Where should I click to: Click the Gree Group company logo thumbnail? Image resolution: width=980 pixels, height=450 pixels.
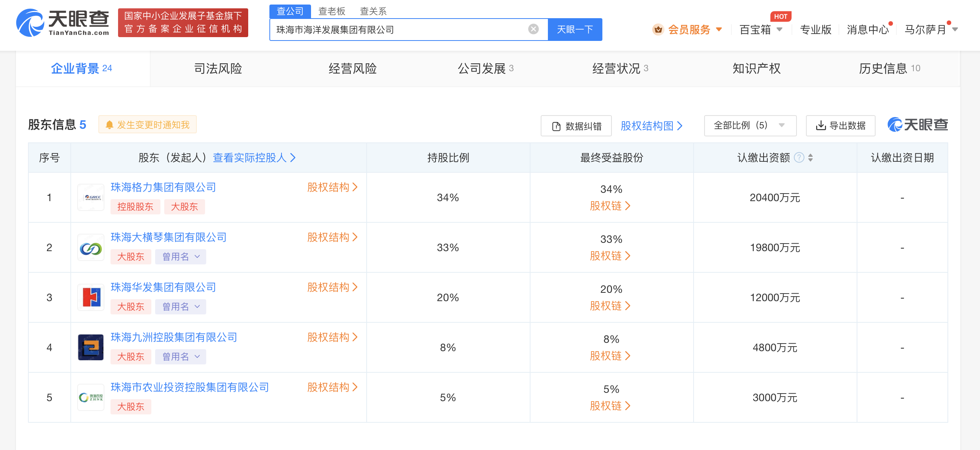(x=90, y=197)
